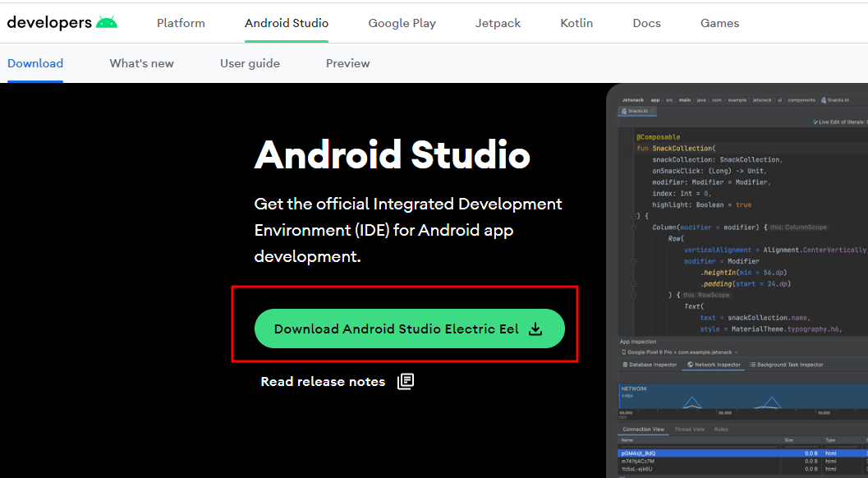
Task: Go to the Games section
Action: tap(719, 23)
